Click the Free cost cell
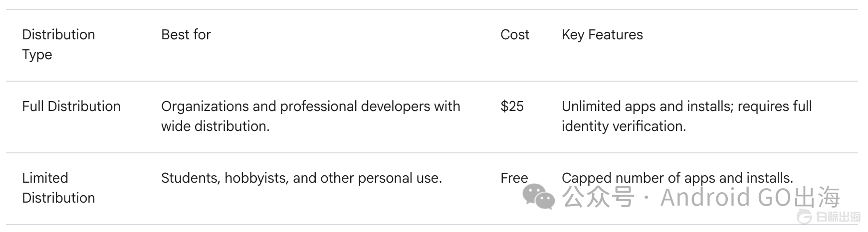The width and height of the screenshot is (868, 232). click(x=514, y=178)
